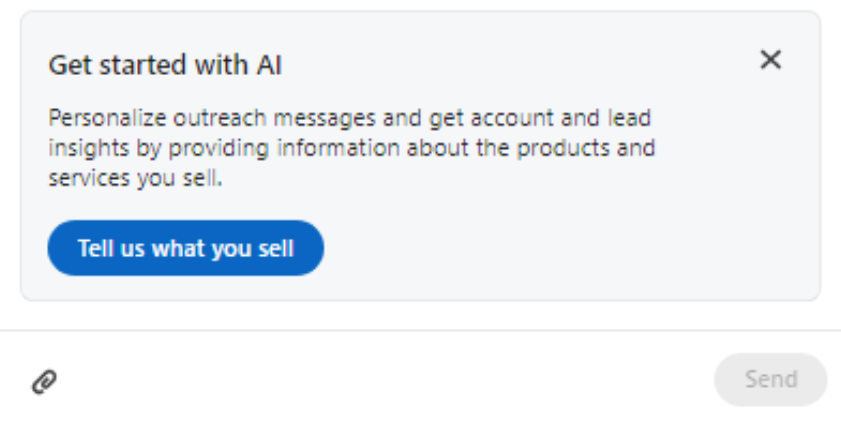Image resolution: width=841 pixels, height=433 pixels.
Task: Attach a file using the paperclip
Action: click(45, 381)
